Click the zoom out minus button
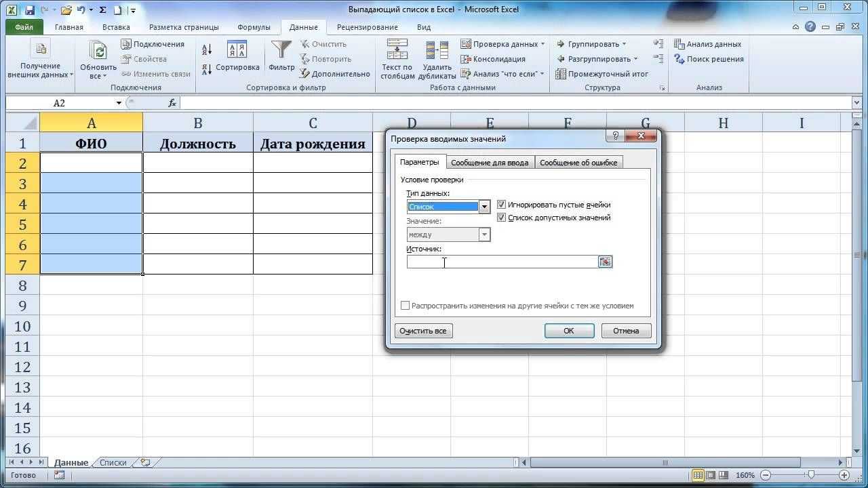The width and height of the screenshot is (868, 488). pyautogui.click(x=765, y=475)
